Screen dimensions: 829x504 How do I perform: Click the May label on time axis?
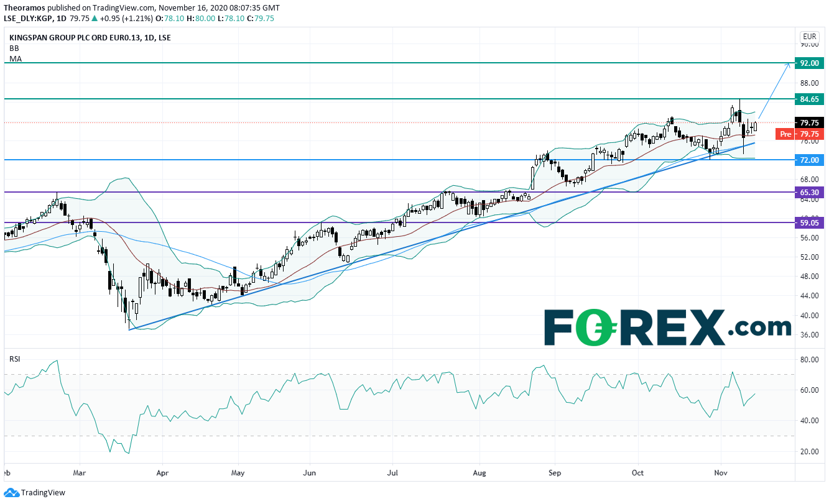238,472
